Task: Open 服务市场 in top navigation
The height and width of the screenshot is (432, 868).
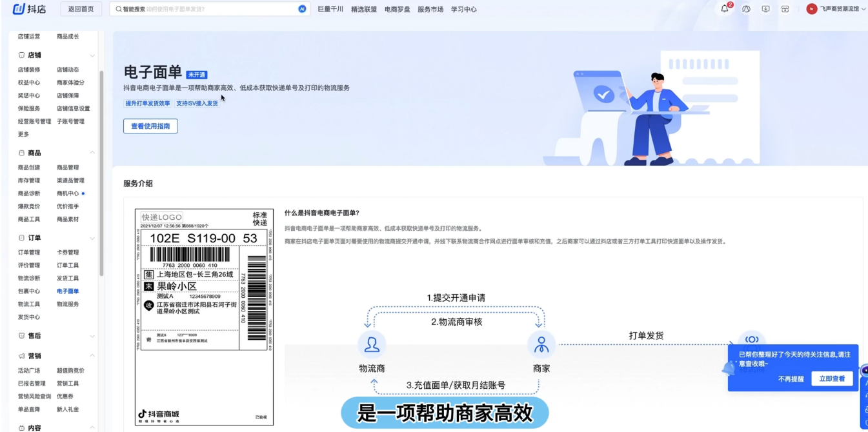Action: [430, 9]
